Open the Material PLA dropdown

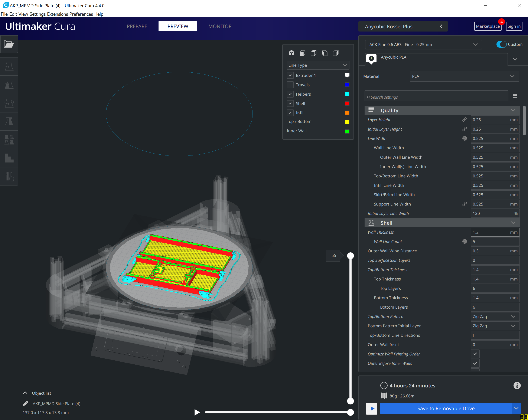point(464,76)
